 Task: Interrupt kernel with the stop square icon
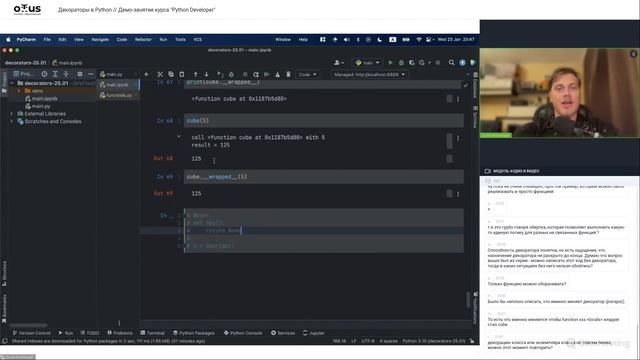point(245,74)
